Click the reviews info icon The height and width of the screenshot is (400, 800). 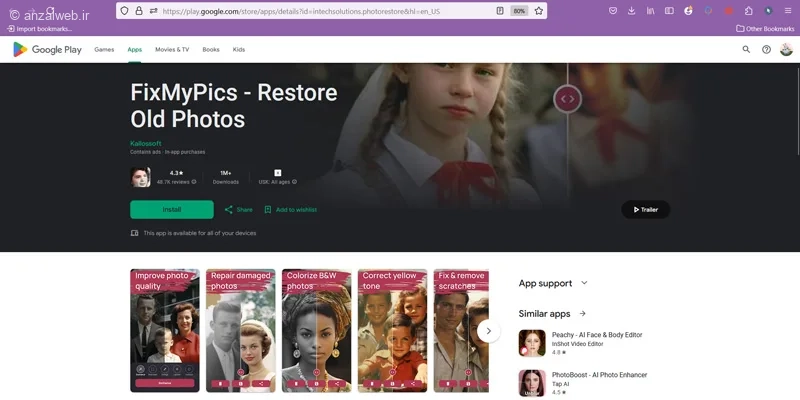[194, 182]
